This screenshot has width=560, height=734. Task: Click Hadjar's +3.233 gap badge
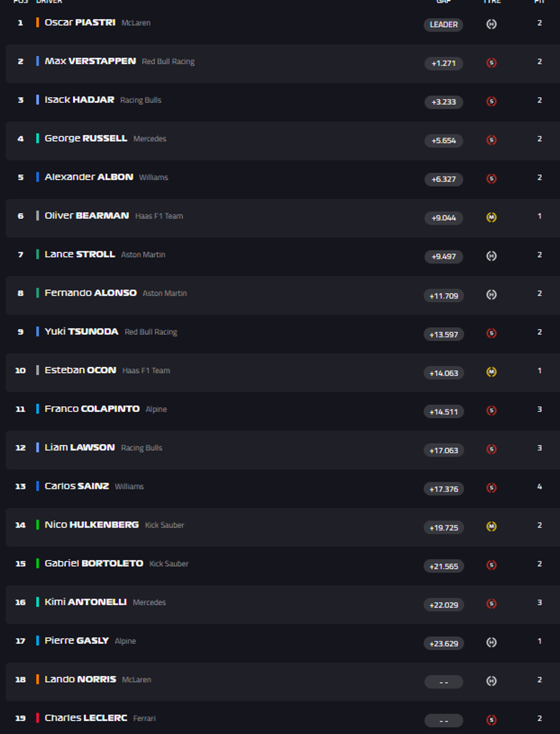(444, 102)
